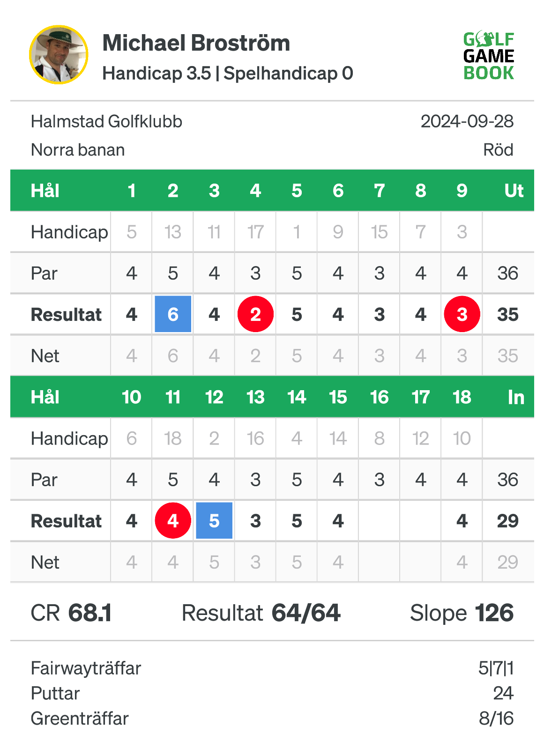Click the empty hole 16 result cell
This screenshot has width=544, height=756.
[379, 521]
